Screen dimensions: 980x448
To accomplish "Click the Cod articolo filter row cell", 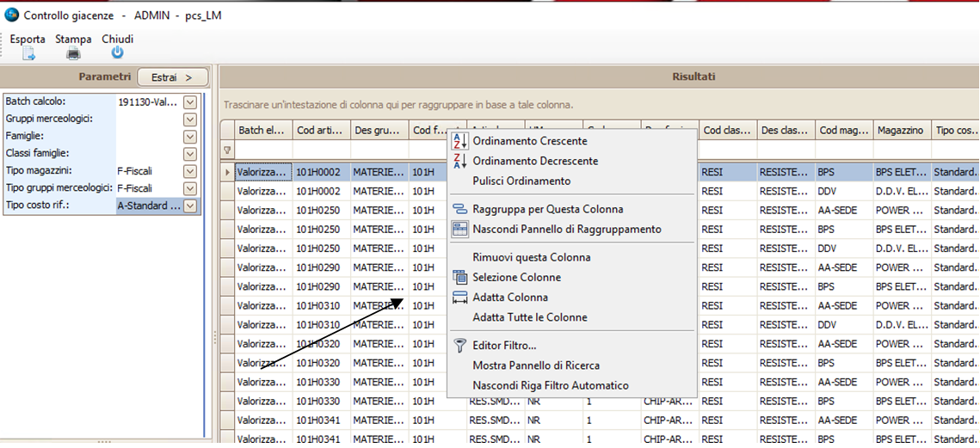I will pos(321,150).
